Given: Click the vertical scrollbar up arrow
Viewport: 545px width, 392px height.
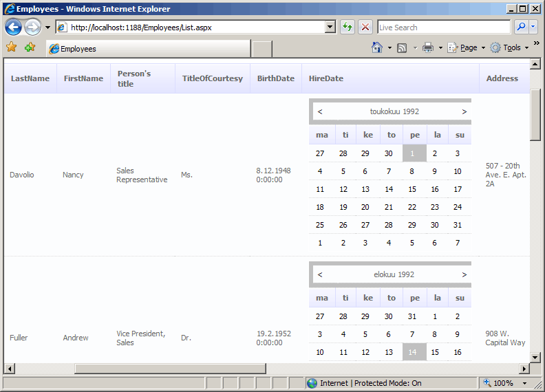Looking at the screenshot, I should click(x=535, y=64).
